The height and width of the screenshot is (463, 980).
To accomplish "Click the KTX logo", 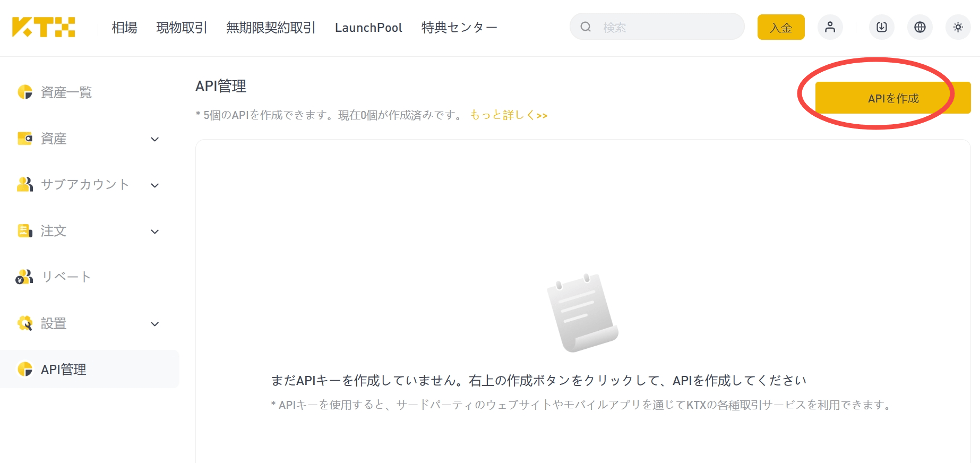I will (x=44, y=27).
